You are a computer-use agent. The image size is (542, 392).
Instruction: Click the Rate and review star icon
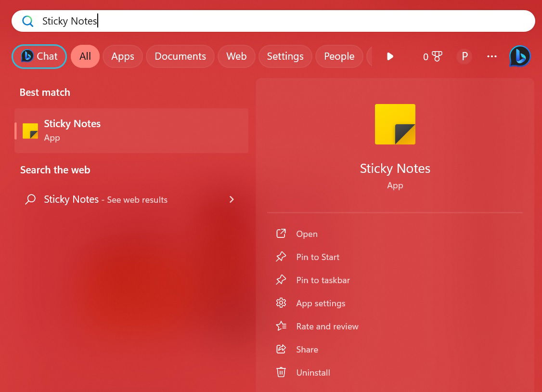281,327
